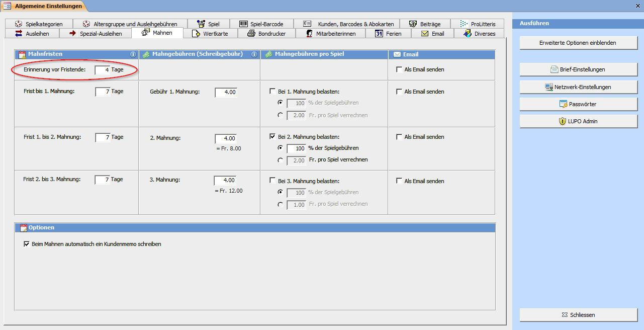The width and height of the screenshot is (644, 330).
Task: Click the Wertkarte tab icon
Action: [196, 34]
